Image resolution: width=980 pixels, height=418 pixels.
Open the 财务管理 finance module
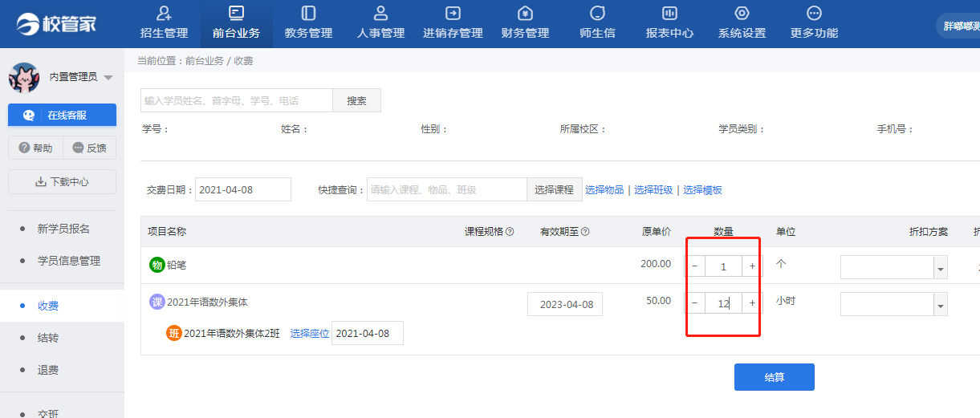[525, 23]
